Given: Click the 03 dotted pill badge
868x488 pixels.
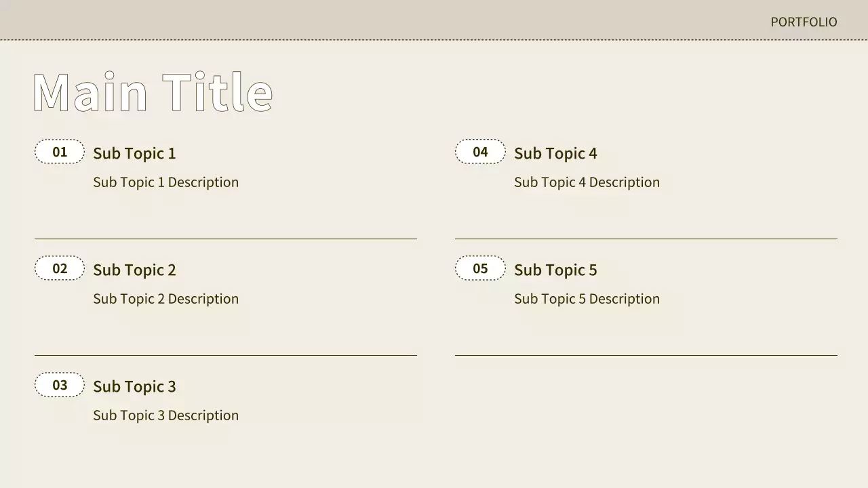Looking at the screenshot, I should click(60, 385).
